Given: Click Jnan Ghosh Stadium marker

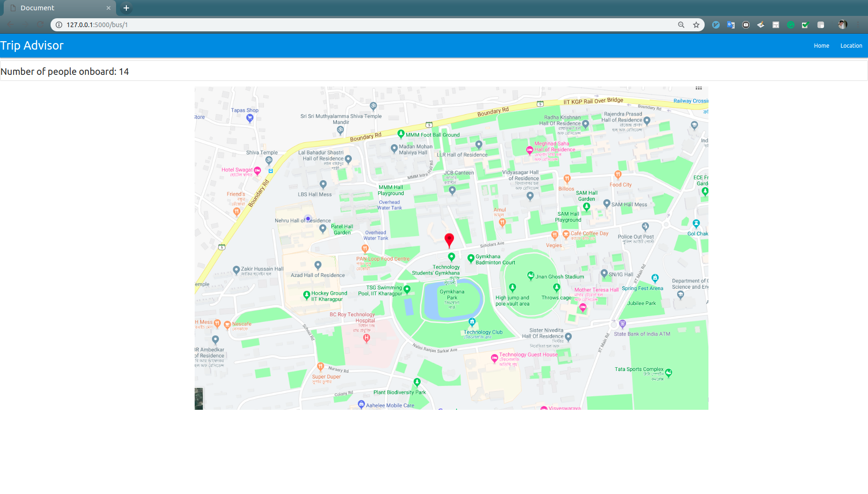Looking at the screenshot, I should [531, 276].
